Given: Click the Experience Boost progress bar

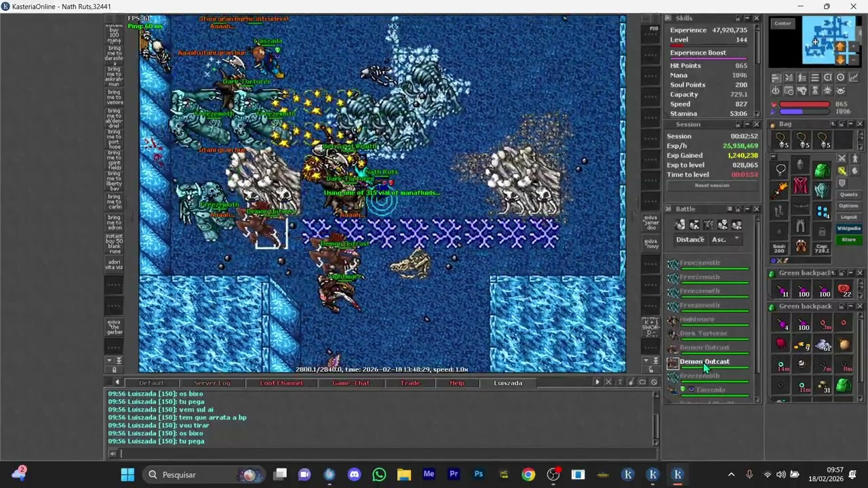Looking at the screenshot, I should tap(709, 58).
